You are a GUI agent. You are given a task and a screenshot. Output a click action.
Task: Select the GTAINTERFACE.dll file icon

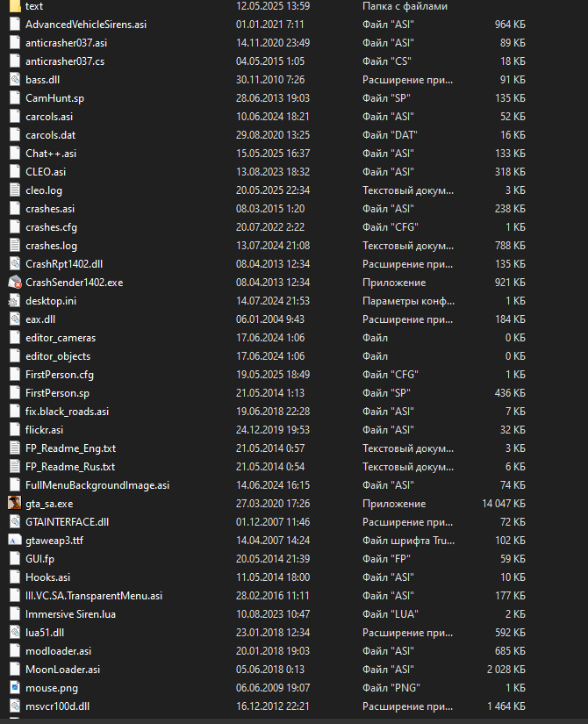(14, 522)
